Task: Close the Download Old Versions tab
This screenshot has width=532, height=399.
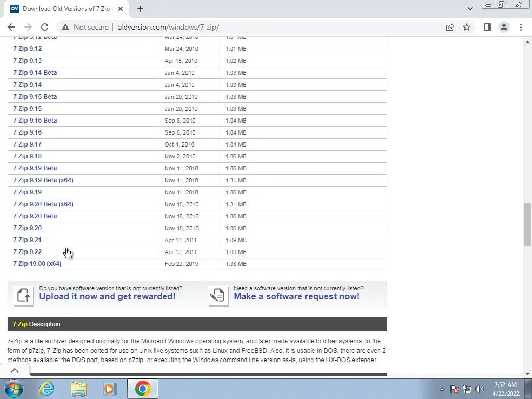Action: point(121,9)
